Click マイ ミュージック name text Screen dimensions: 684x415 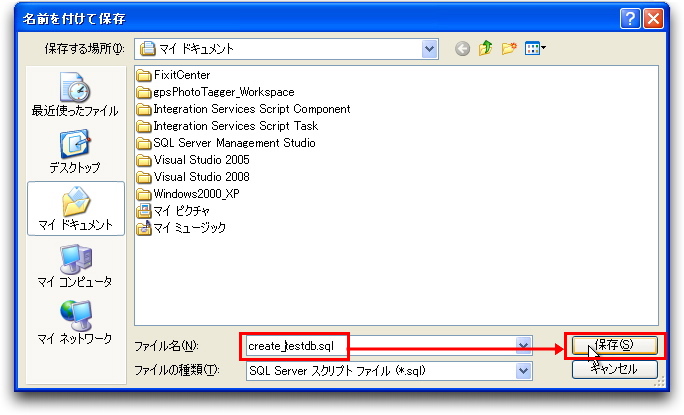(x=190, y=228)
